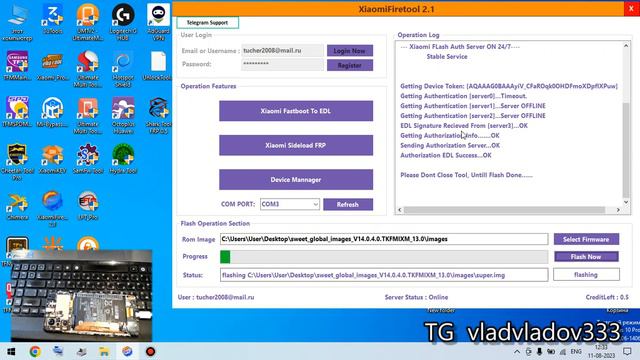Launch Octoplus Huawei desktop shortcut
The height and width of the screenshot is (360, 640).
123,116
